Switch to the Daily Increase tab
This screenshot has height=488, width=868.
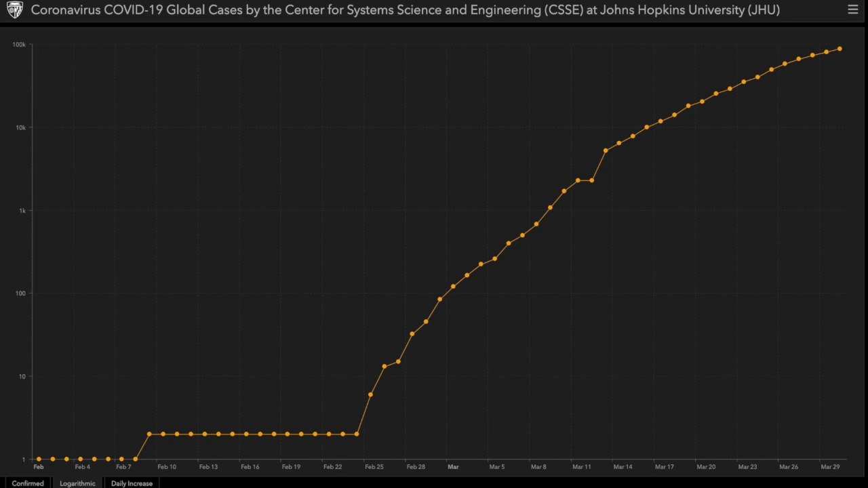point(132,483)
